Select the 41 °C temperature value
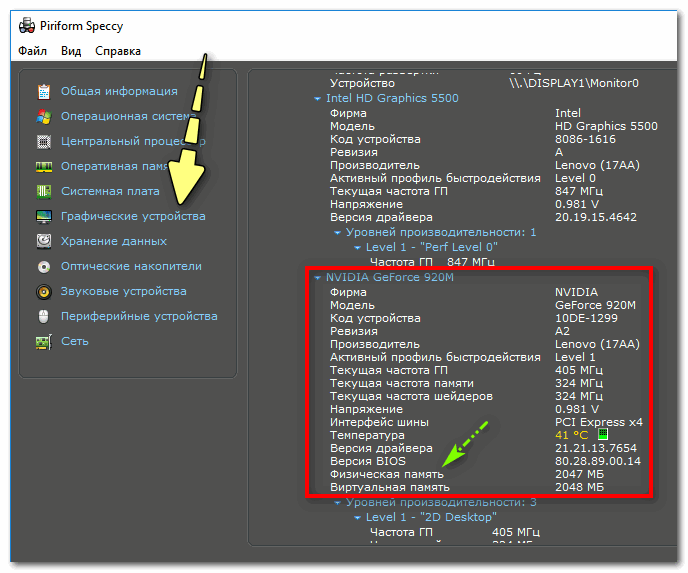Screen dimensions: 688x573 coord(571,435)
